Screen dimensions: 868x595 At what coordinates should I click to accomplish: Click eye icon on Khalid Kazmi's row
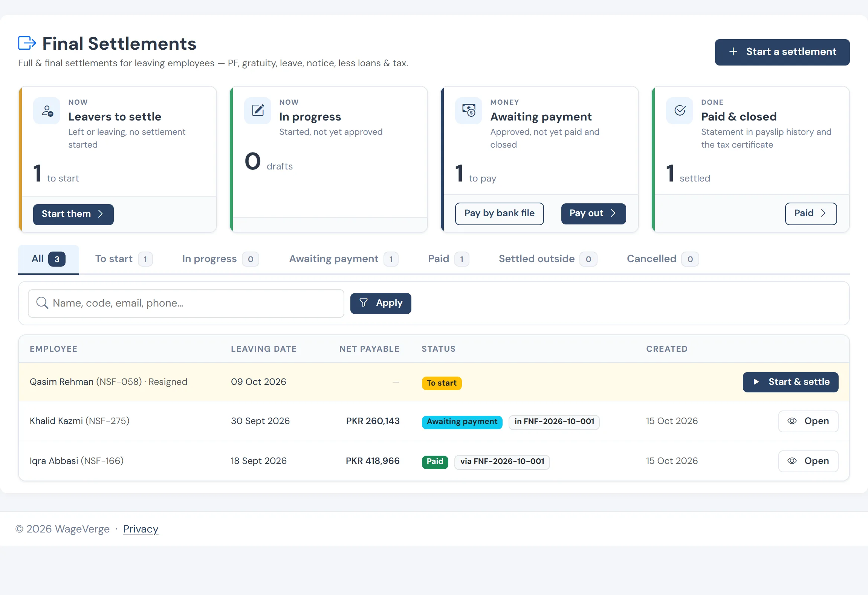[792, 421]
